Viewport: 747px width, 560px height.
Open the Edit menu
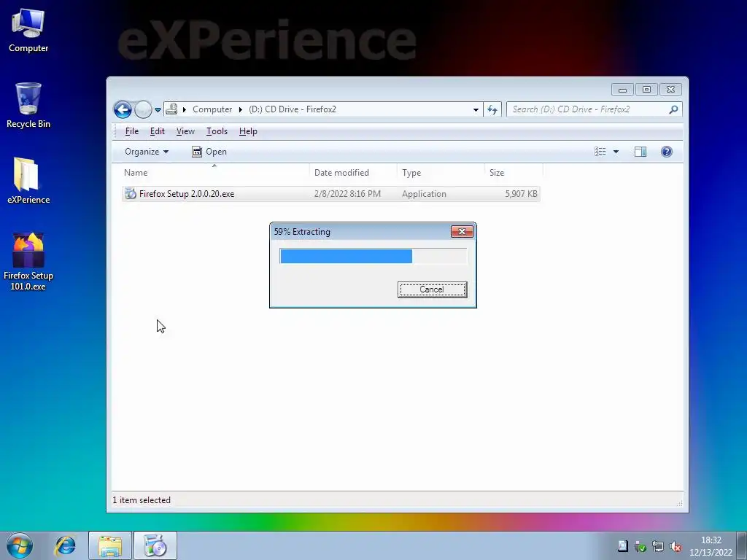click(x=158, y=131)
